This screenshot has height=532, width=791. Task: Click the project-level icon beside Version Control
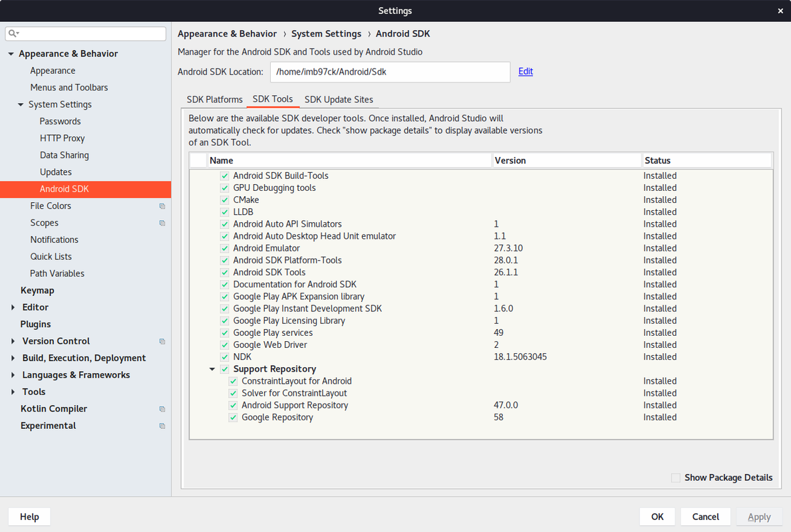[162, 341]
